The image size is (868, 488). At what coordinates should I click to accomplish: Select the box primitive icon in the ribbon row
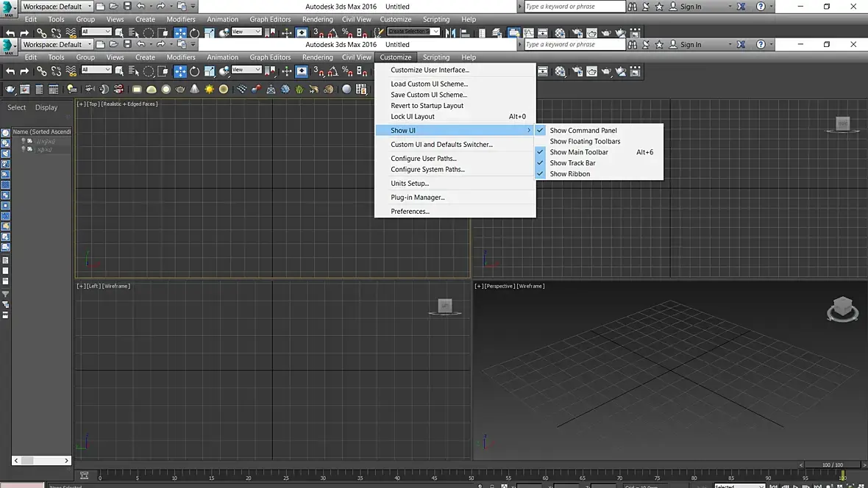pos(137,90)
